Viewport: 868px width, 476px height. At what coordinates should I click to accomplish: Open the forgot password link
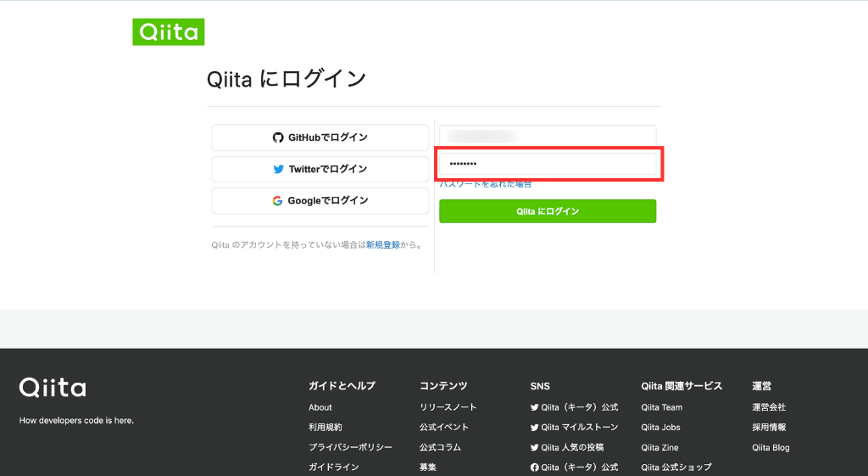486,184
